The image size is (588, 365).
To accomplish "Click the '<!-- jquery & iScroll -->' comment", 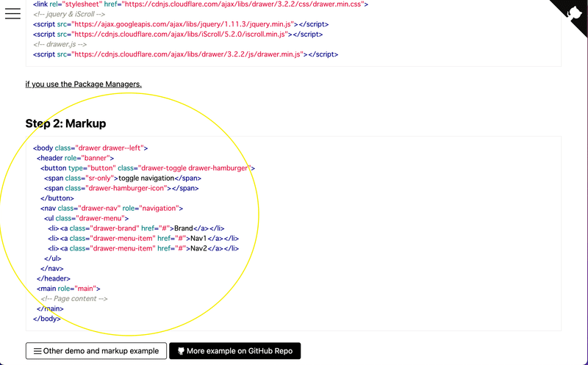I will [69, 14].
